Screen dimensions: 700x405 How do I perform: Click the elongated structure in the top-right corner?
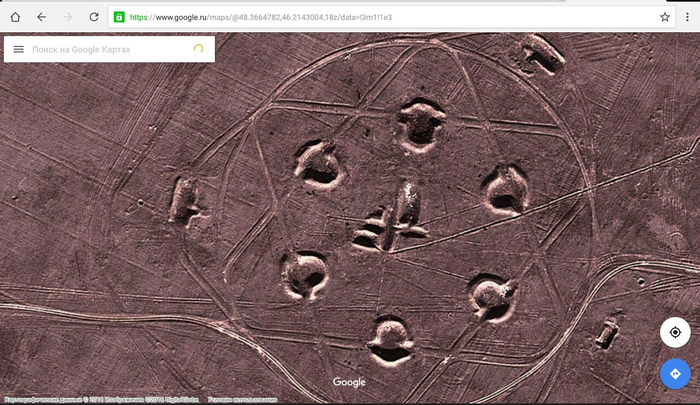541,55
